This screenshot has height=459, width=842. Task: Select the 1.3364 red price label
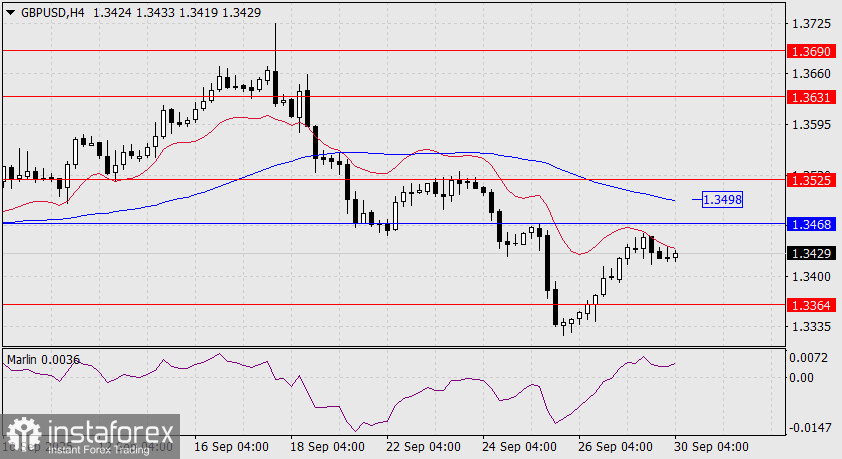point(811,305)
